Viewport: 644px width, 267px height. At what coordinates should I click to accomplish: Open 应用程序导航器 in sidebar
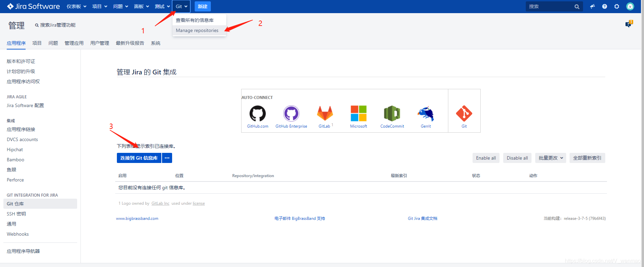(x=23, y=251)
